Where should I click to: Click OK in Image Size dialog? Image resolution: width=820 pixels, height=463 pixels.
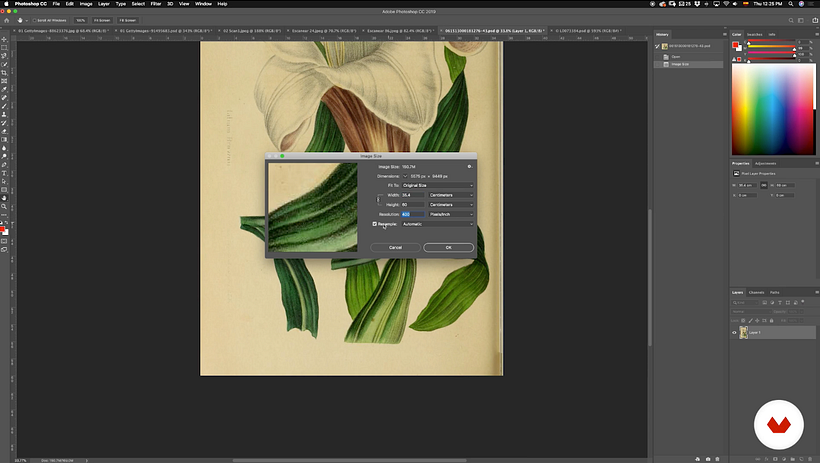point(449,247)
